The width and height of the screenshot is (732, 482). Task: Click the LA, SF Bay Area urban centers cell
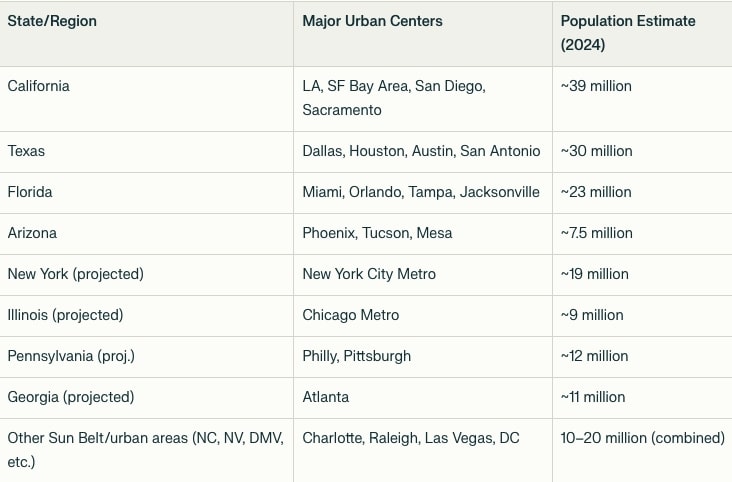(x=394, y=98)
